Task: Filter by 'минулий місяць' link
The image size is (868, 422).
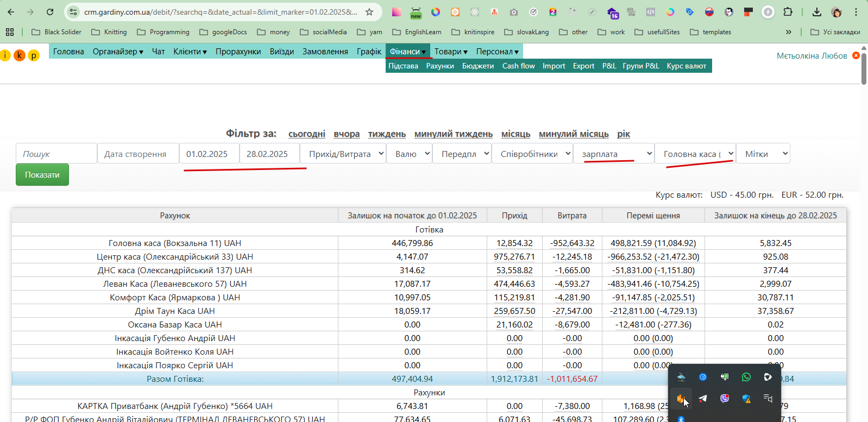Action: coord(574,134)
